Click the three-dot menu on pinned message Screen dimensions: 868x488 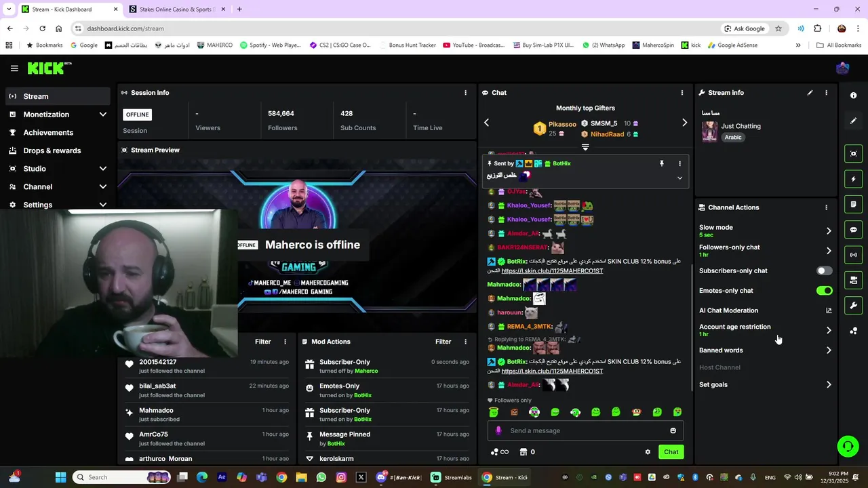(x=679, y=163)
